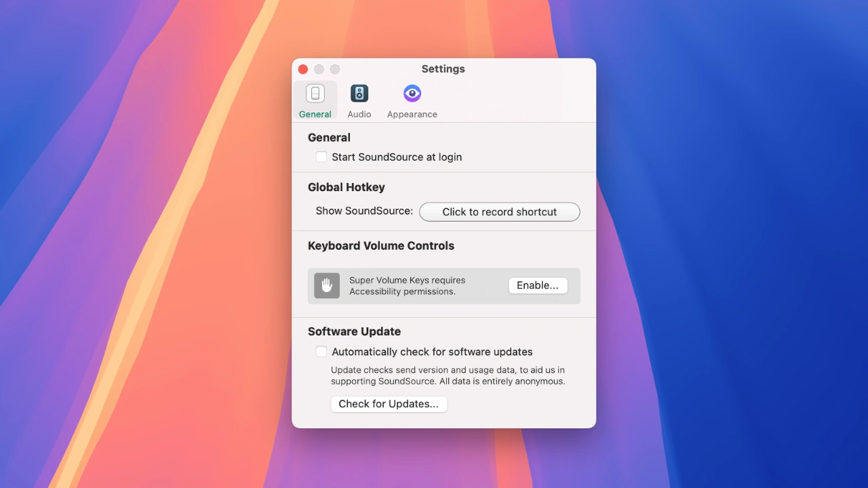Enable Start SoundSource at login checkbox
The width and height of the screenshot is (868, 488).
tap(321, 157)
